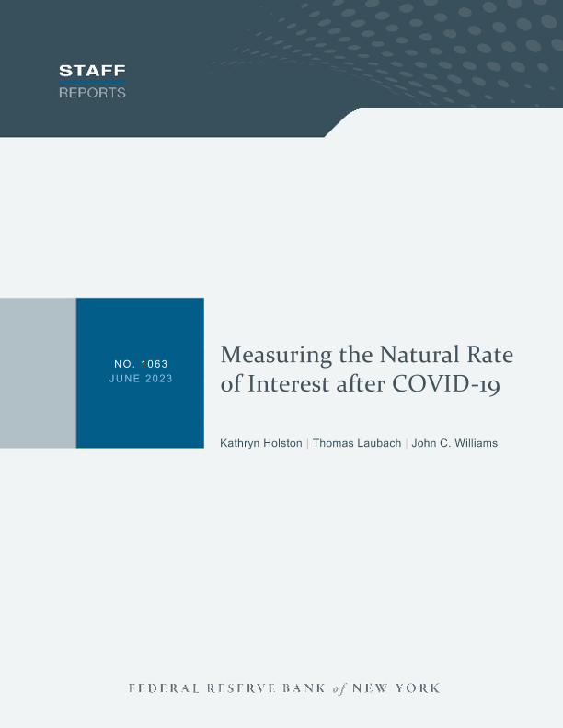Click author name John C. Williams
The image size is (563, 728).
click(x=454, y=443)
